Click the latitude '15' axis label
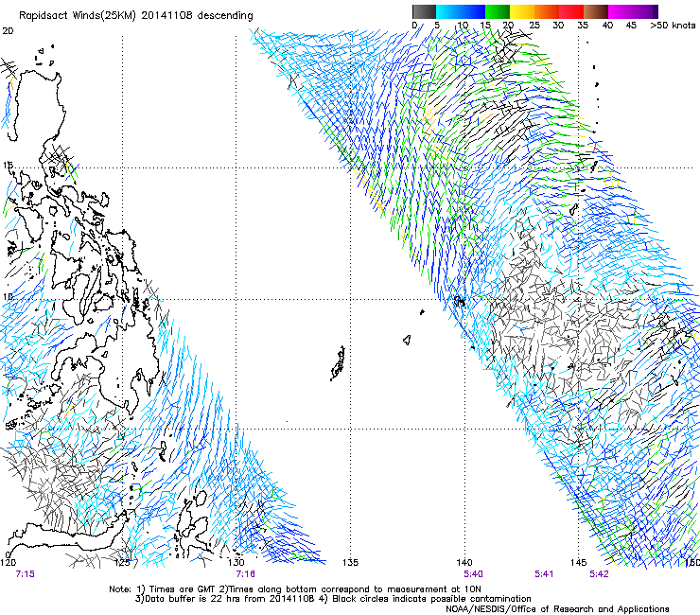The width and height of the screenshot is (700, 615). 8,166
